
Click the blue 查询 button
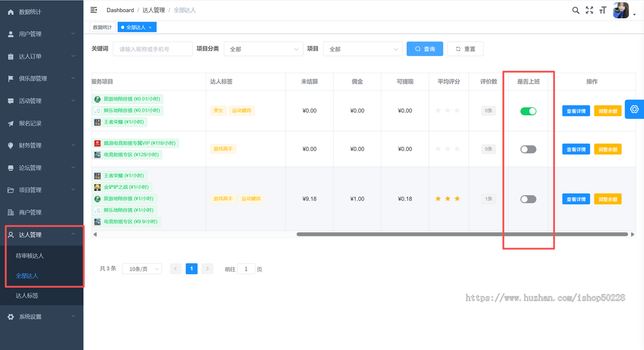425,49
